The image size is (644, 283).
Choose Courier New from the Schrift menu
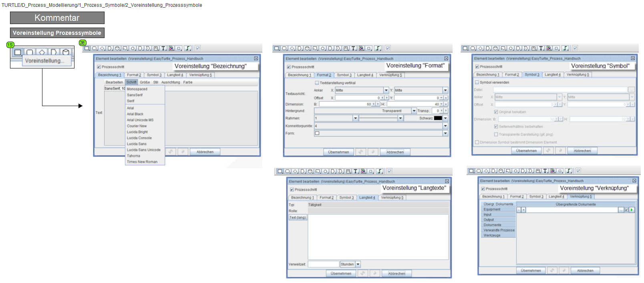point(137,126)
